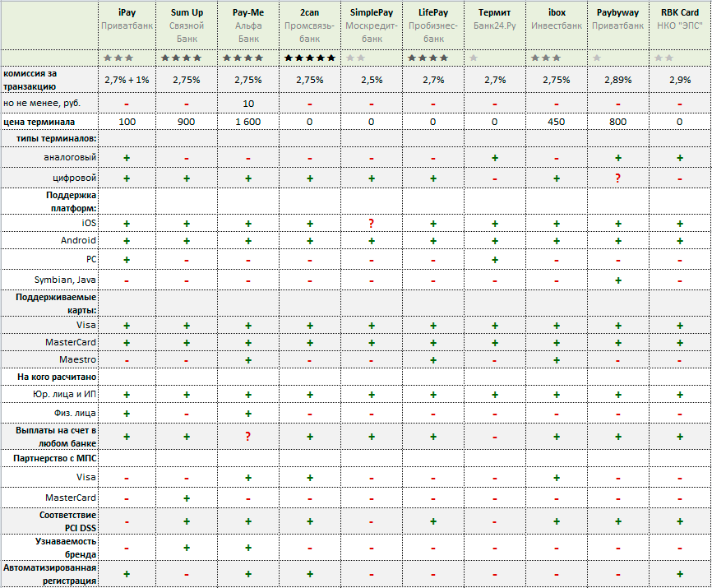
Task: Click the 'Автоматизированная регистрация' row label
Action: (49, 574)
